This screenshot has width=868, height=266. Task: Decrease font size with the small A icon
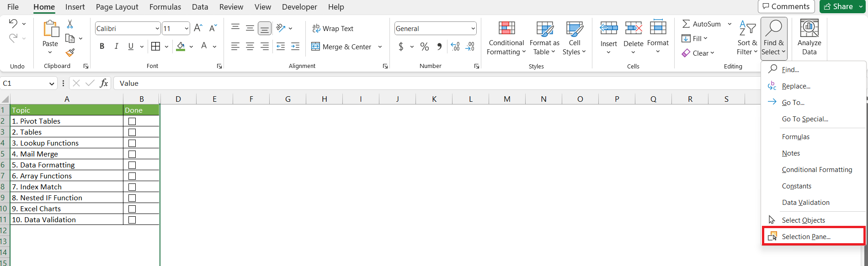[x=213, y=28]
